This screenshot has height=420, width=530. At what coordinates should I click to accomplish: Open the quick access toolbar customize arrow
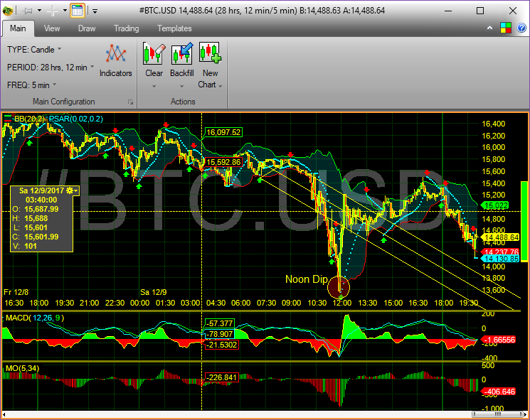tap(95, 11)
